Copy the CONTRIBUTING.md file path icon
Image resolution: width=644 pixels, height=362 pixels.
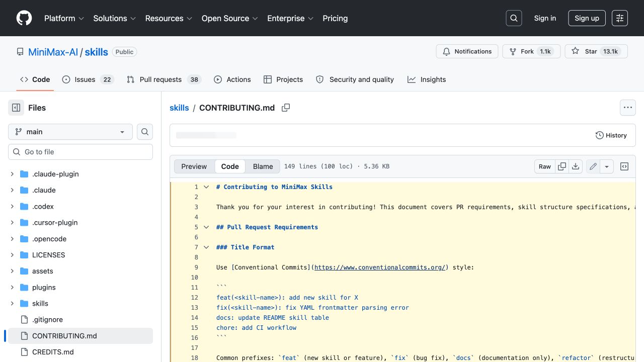click(286, 108)
